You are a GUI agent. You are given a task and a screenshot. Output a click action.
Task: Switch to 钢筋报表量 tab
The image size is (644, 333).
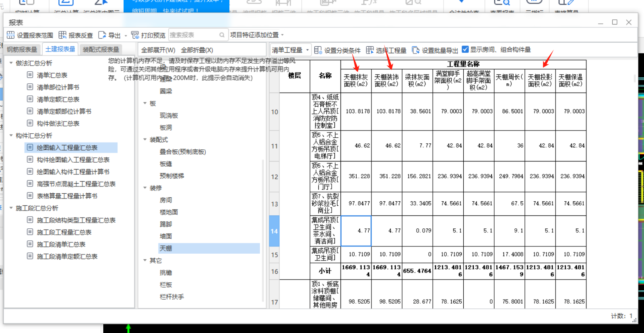(22, 50)
